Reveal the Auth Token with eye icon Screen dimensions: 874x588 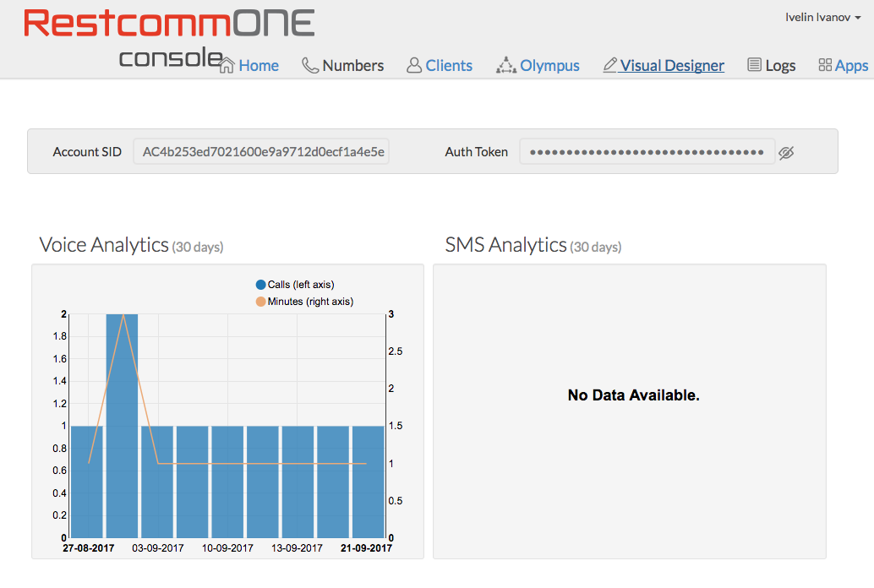click(786, 153)
